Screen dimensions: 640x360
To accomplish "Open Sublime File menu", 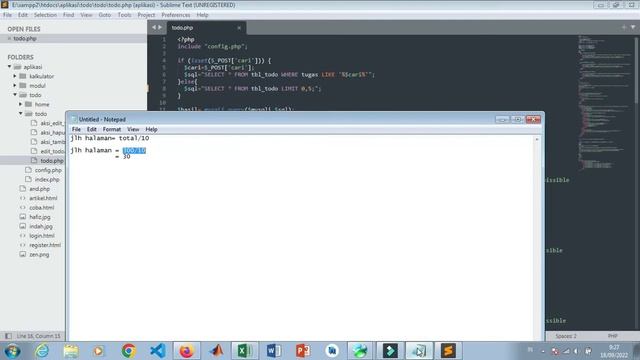I will [x=7, y=15].
